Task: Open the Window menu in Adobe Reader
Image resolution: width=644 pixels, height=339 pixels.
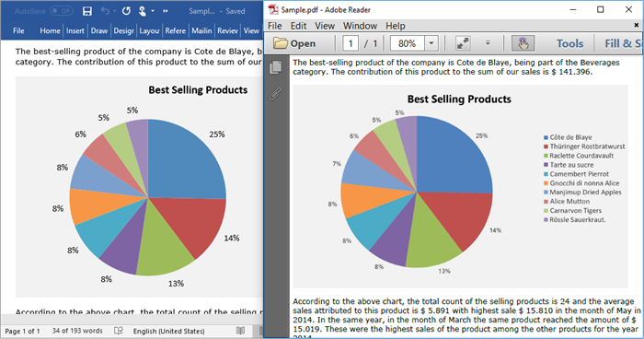Action: pos(360,26)
